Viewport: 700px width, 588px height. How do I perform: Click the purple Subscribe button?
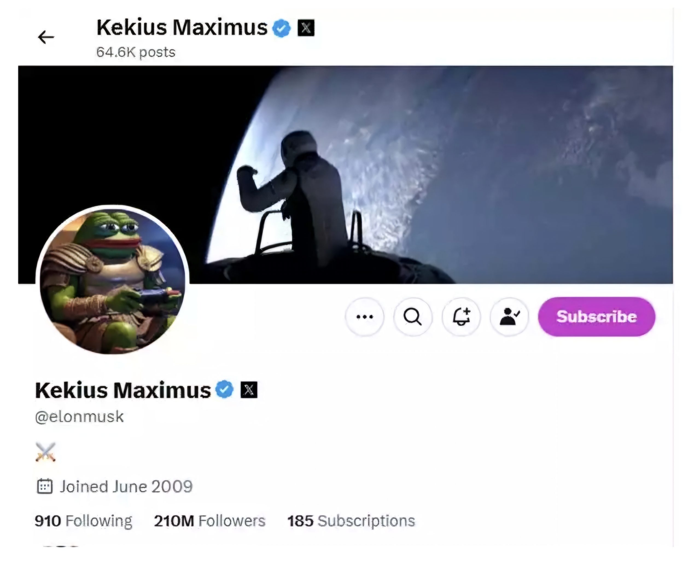coord(597,317)
